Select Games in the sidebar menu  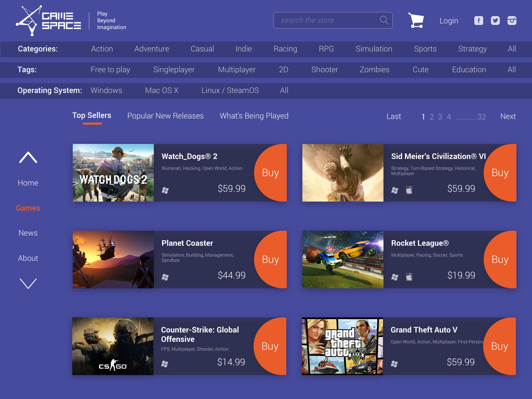28,208
